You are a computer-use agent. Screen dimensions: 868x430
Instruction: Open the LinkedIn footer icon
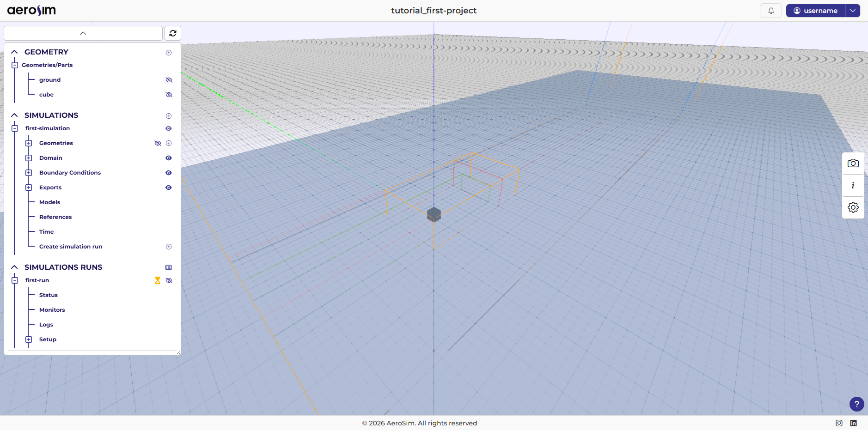[x=853, y=423]
